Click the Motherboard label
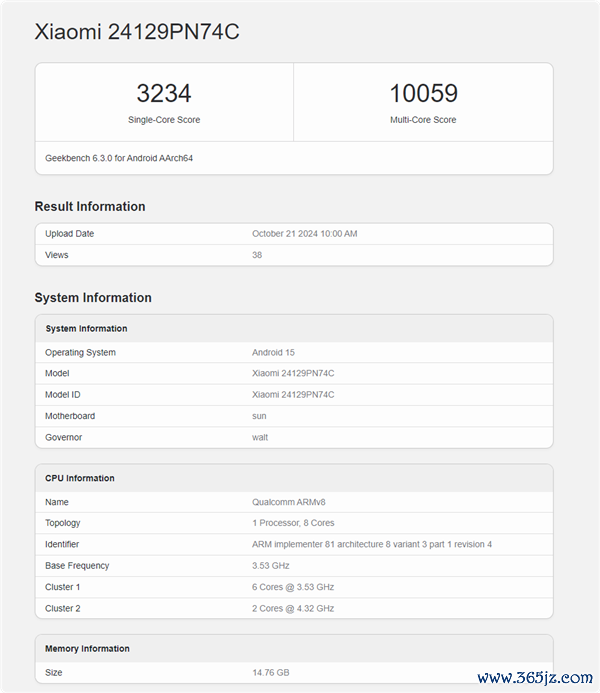The width and height of the screenshot is (600, 693). click(70, 416)
